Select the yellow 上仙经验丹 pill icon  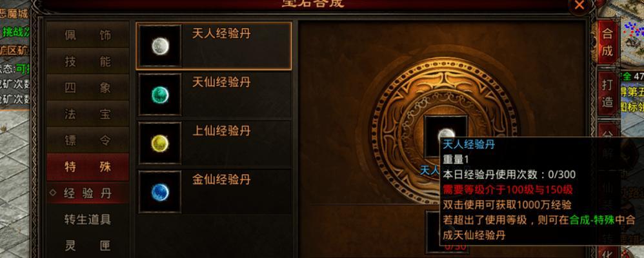click(x=160, y=143)
